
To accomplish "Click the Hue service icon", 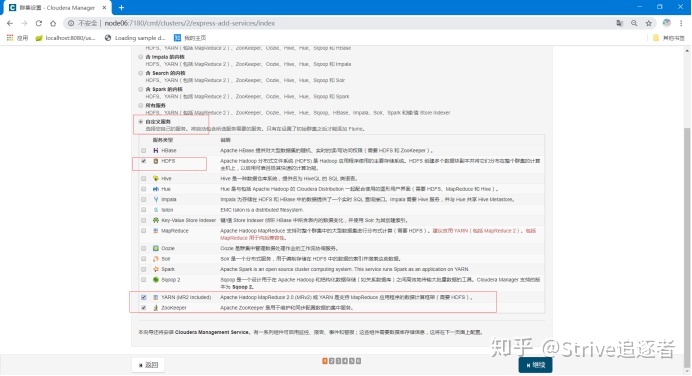I will [155, 189].
